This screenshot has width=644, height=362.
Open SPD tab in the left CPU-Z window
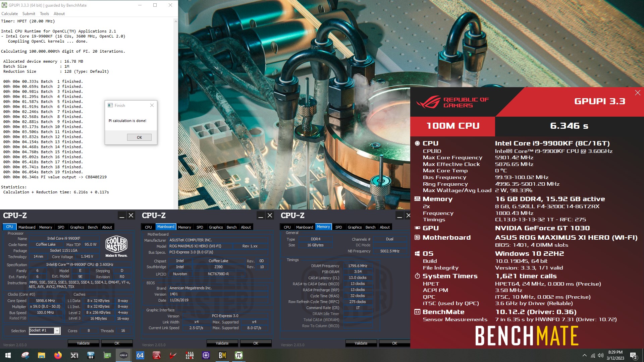(x=61, y=227)
